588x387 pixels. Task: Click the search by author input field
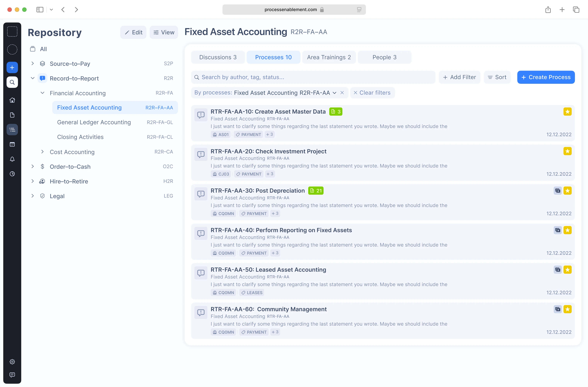(313, 77)
